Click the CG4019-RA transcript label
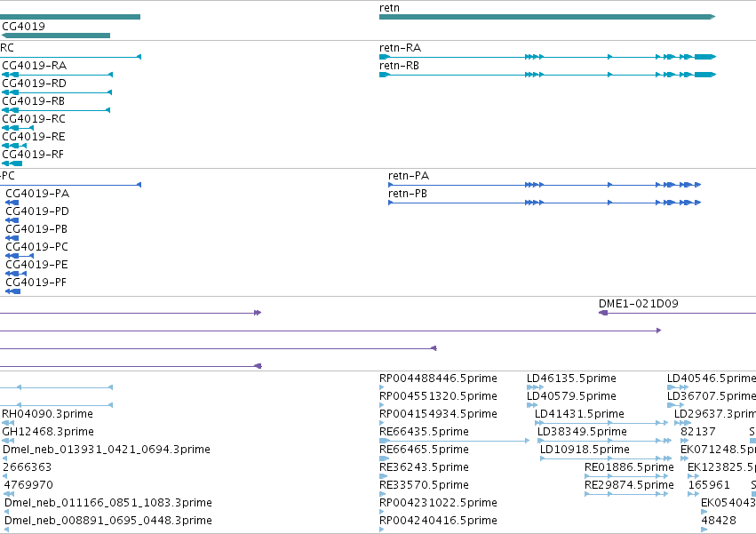 (x=35, y=66)
